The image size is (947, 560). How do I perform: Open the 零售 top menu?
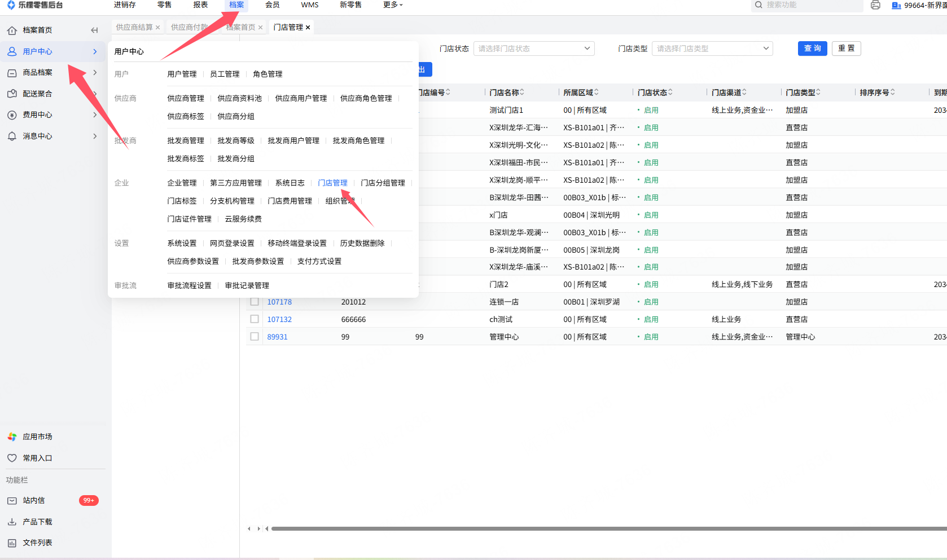click(x=164, y=5)
